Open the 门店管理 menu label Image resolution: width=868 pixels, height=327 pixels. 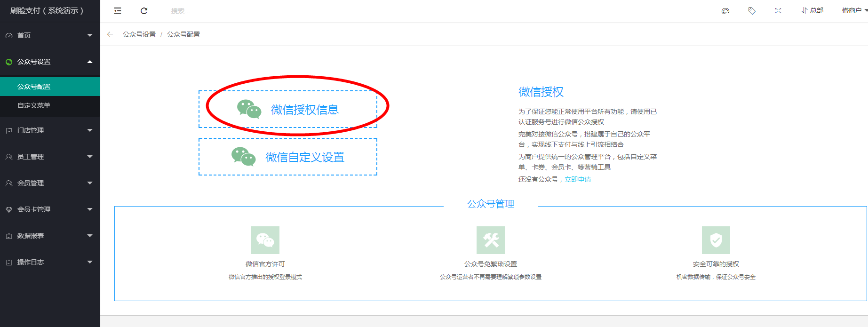(31, 130)
